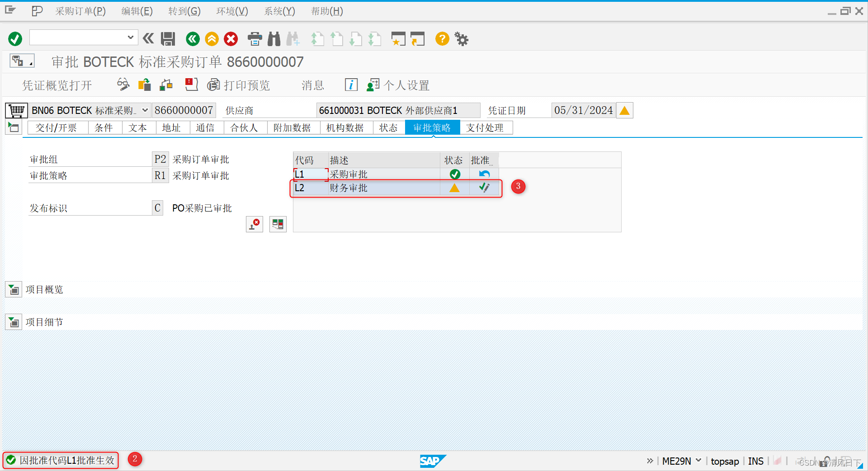Open the 采购订单(P) menu

[80, 11]
